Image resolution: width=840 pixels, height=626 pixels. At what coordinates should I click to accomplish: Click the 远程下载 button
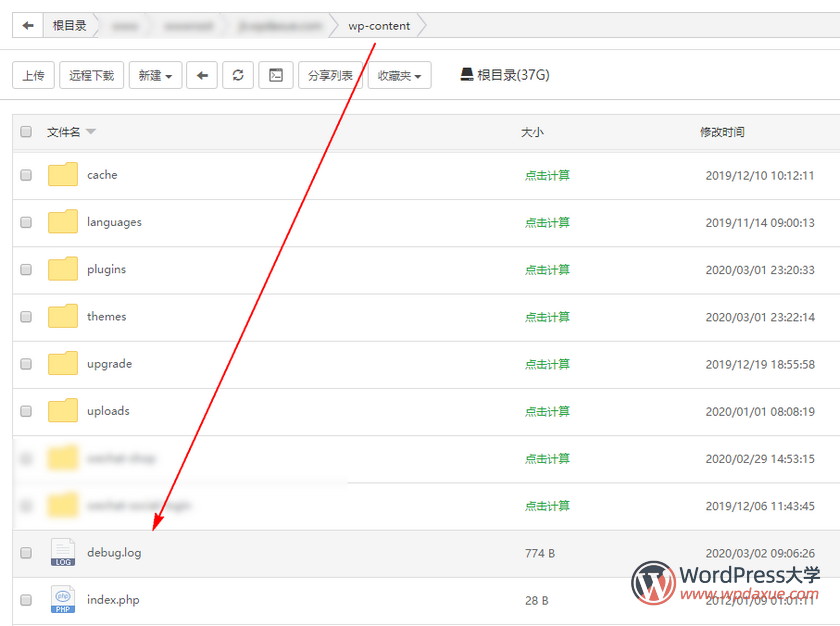click(x=92, y=75)
